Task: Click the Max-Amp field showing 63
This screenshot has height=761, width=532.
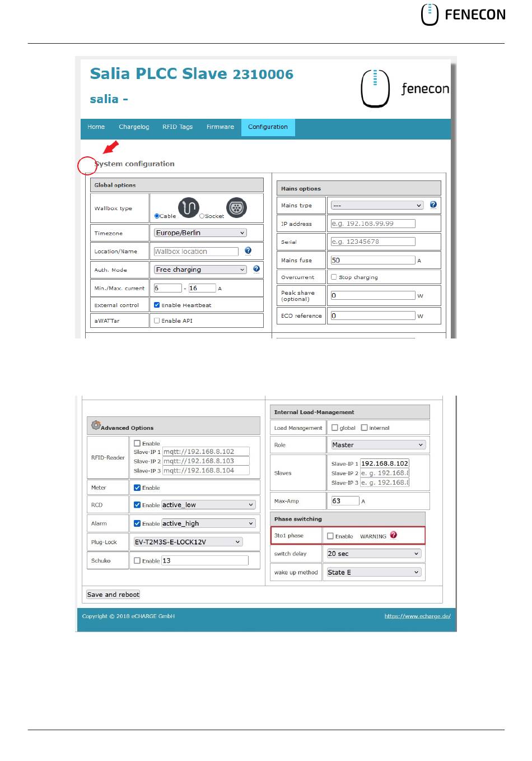Action: click(x=345, y=501)
